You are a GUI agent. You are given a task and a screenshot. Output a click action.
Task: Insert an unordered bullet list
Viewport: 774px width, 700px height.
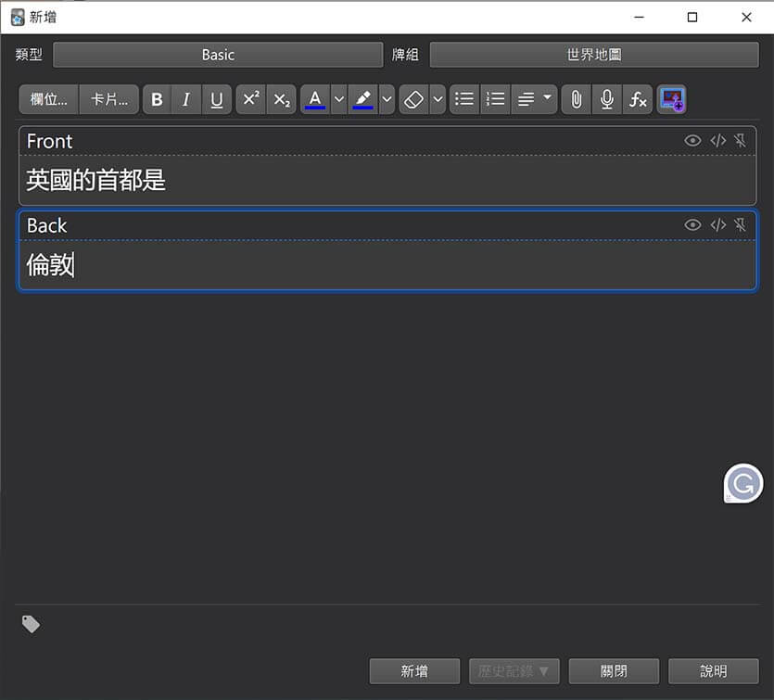(464, 99)
